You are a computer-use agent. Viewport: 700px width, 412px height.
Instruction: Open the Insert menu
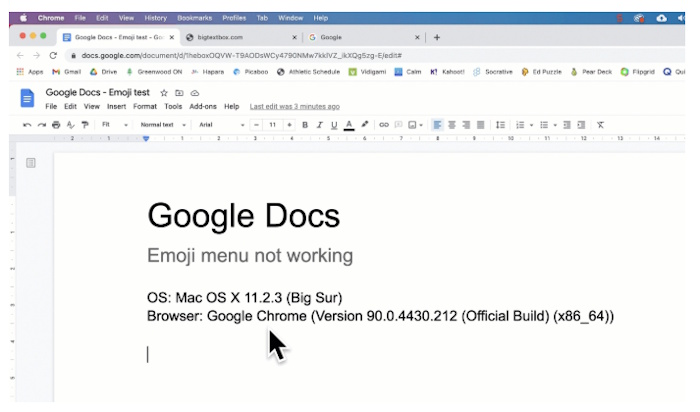click(x=117, y=106)
